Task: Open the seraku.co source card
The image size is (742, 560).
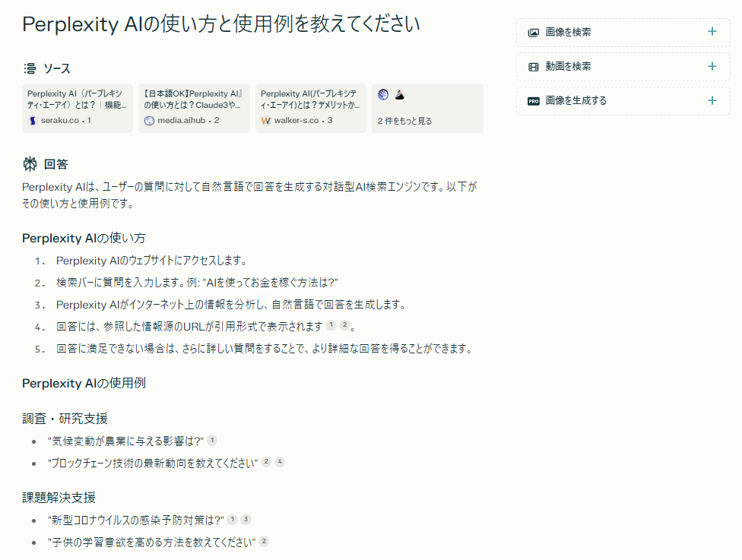Action: click(x=78, y=108)
